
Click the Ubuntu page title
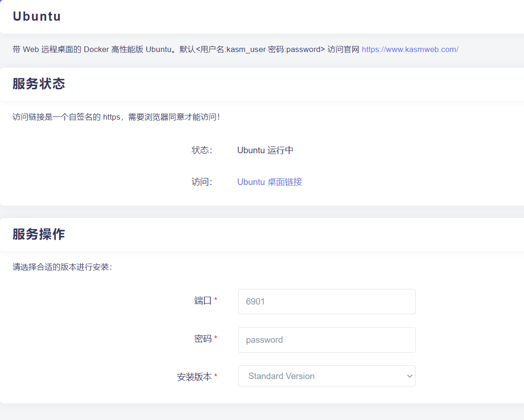coord(37,17)
